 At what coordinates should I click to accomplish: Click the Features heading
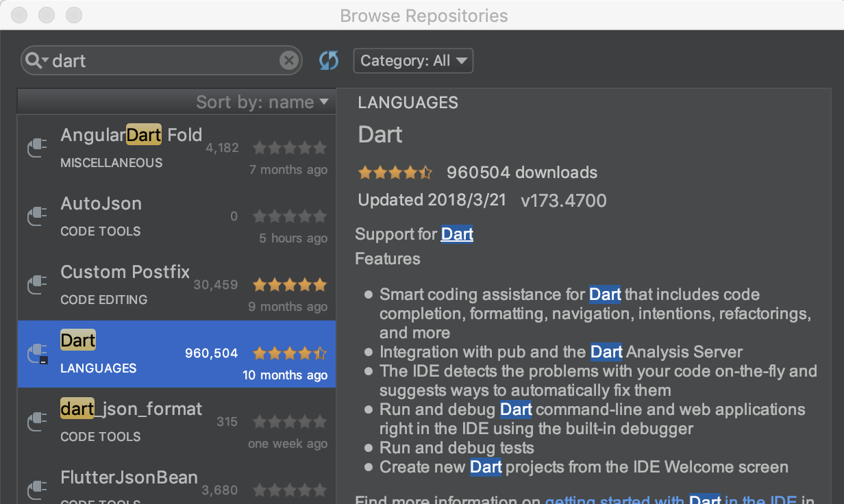(388, 259)
